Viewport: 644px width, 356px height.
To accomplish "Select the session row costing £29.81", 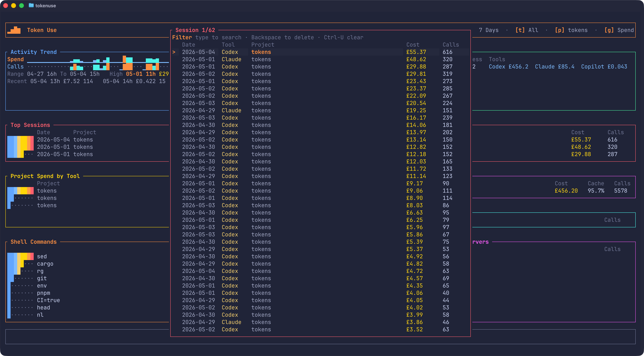I will coord(320,74).
